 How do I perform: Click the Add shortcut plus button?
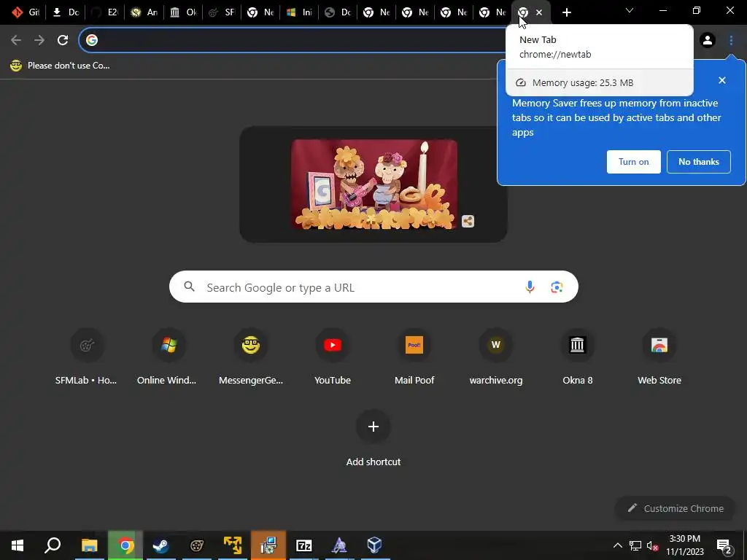click(x=373, y=427)
